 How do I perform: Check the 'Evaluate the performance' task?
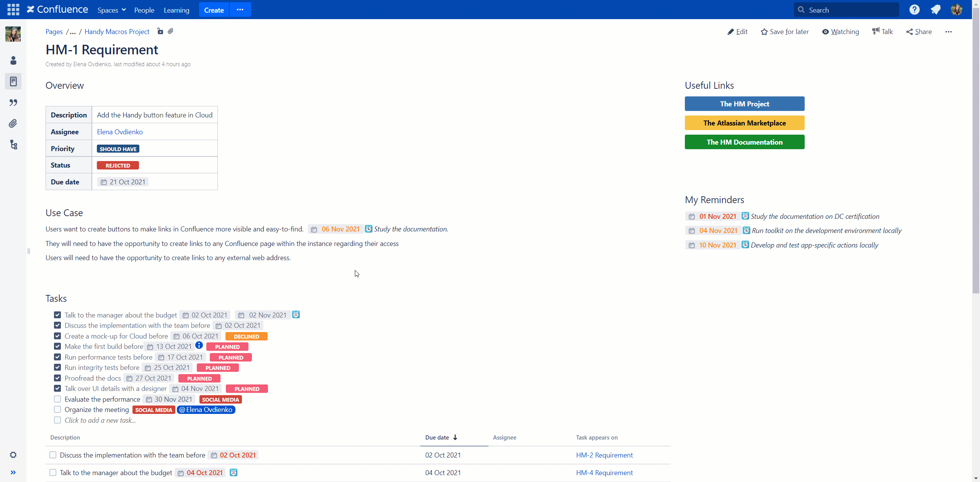57,399
